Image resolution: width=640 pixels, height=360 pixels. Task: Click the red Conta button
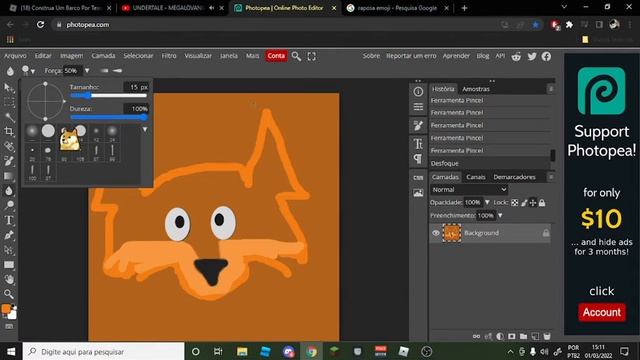[x=276, y=56]
